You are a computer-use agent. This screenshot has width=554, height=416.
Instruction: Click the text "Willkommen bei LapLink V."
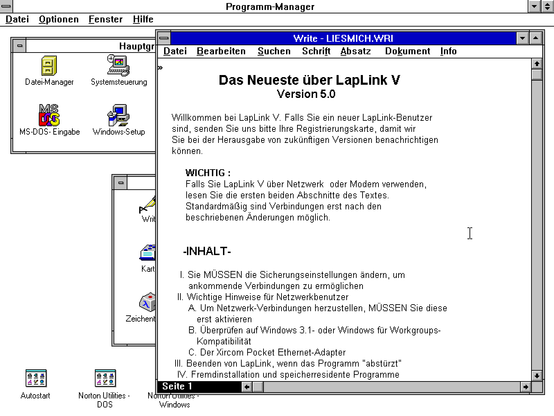point(226,118)
